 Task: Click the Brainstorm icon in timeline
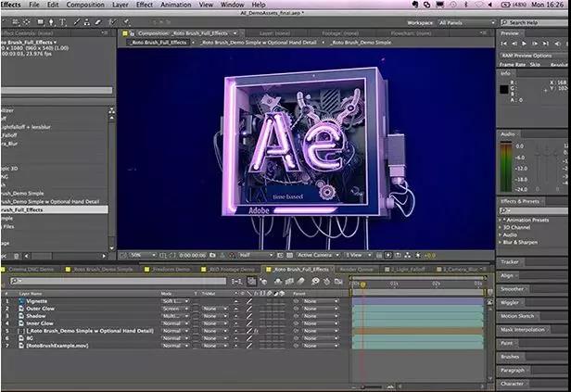coord(315,281)
